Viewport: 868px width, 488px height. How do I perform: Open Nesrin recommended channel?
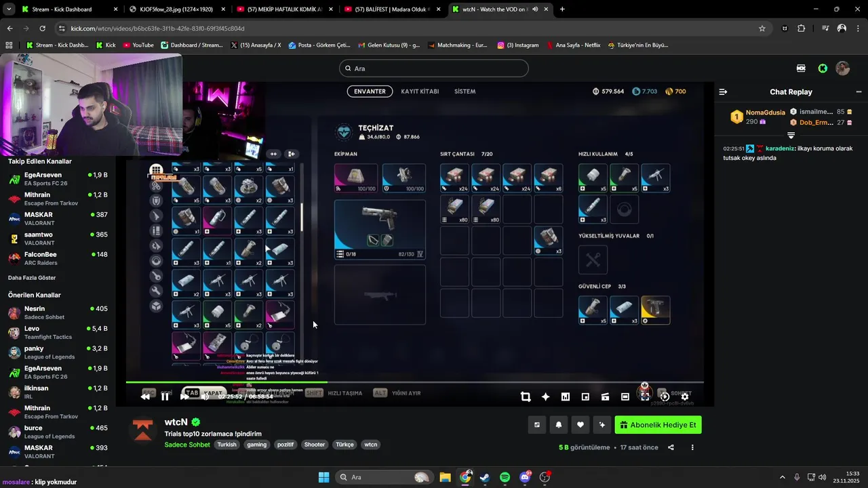(x=58, y=312)
